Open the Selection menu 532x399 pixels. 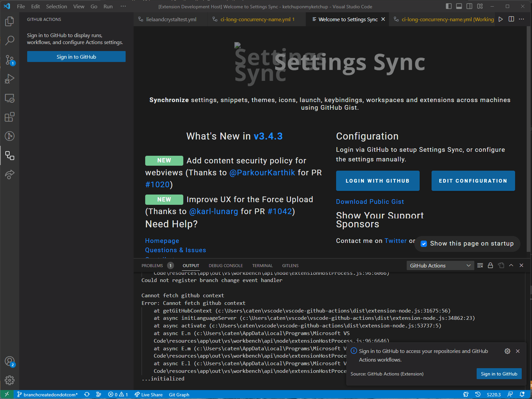[x=56, y=6]
